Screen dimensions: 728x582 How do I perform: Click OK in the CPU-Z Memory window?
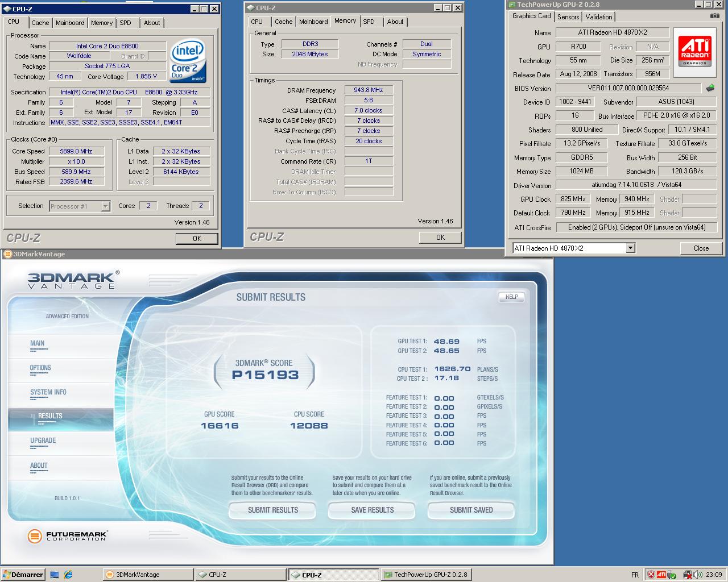tap(440, 237)
